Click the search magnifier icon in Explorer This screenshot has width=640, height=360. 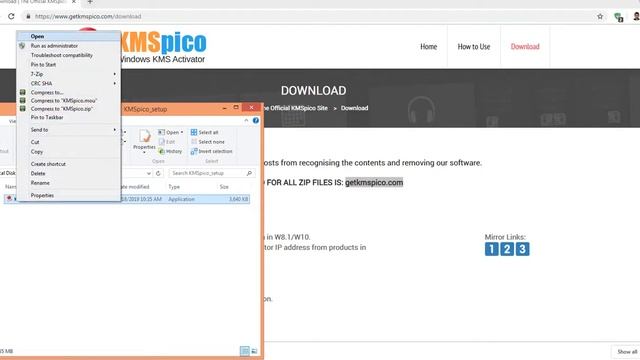[x=249, y=173]
